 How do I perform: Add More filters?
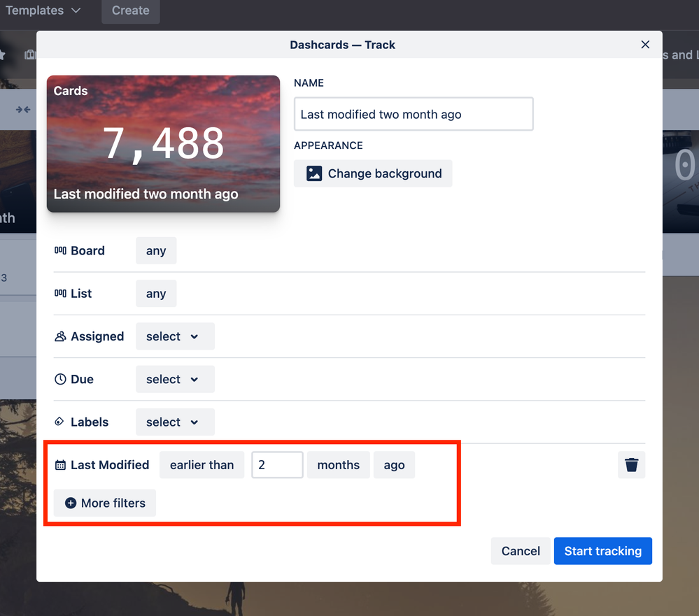pos(105,503)
